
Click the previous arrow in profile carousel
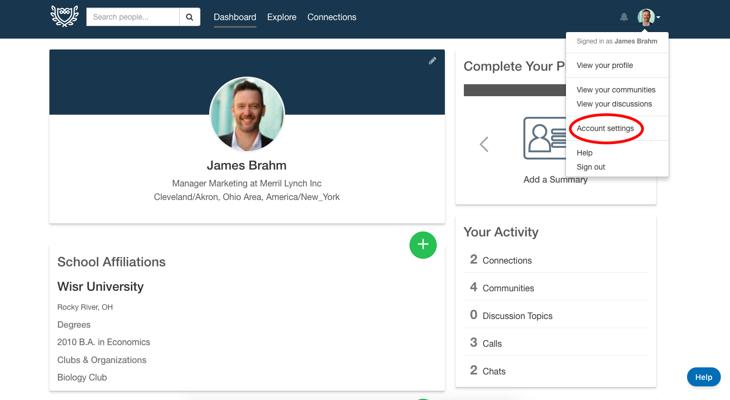point(484,144)
